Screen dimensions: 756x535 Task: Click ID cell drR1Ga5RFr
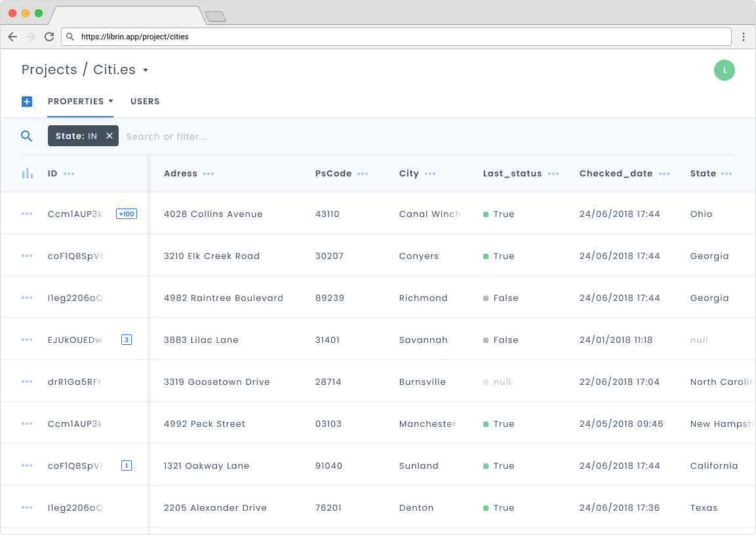74,382
